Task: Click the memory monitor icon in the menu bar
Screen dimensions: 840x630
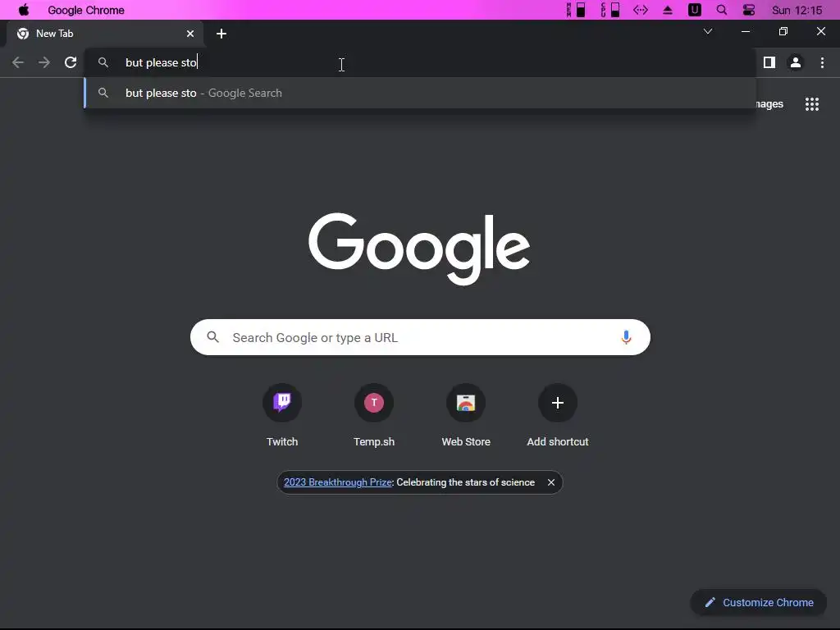Action: [x=576, y=10]
